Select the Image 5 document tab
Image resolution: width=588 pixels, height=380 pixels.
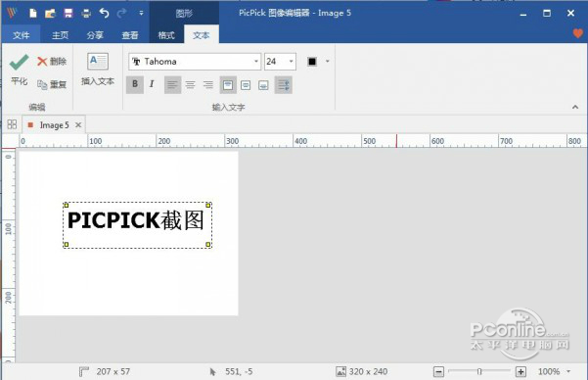coord(54,125)
